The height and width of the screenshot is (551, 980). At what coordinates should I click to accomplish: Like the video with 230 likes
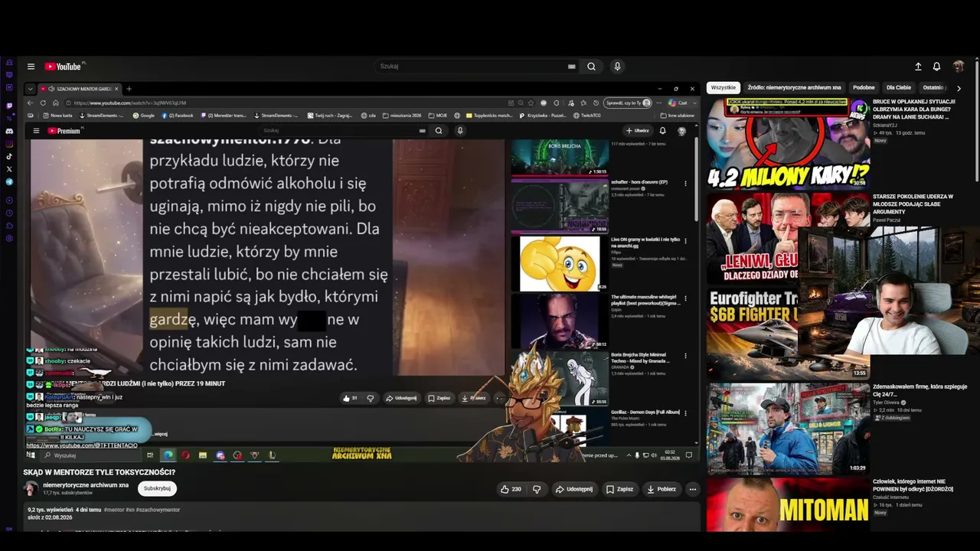[x=511, y=489]
